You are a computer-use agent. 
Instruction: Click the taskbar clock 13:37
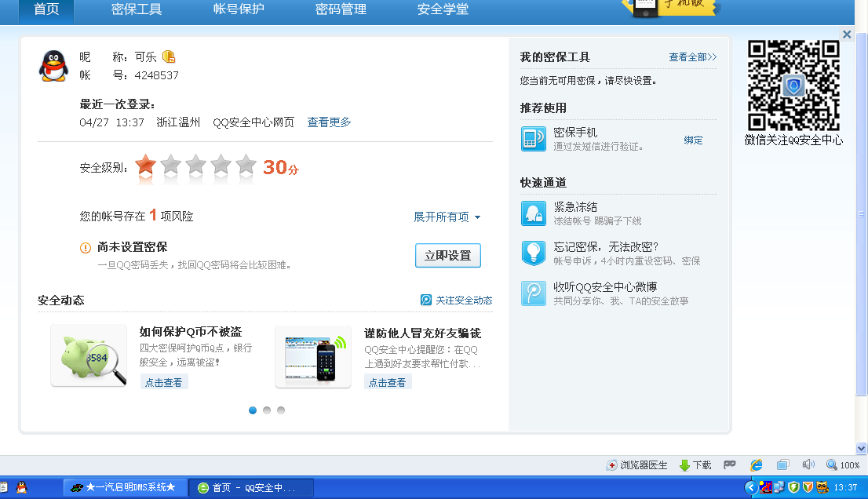[x=845, y=487]
